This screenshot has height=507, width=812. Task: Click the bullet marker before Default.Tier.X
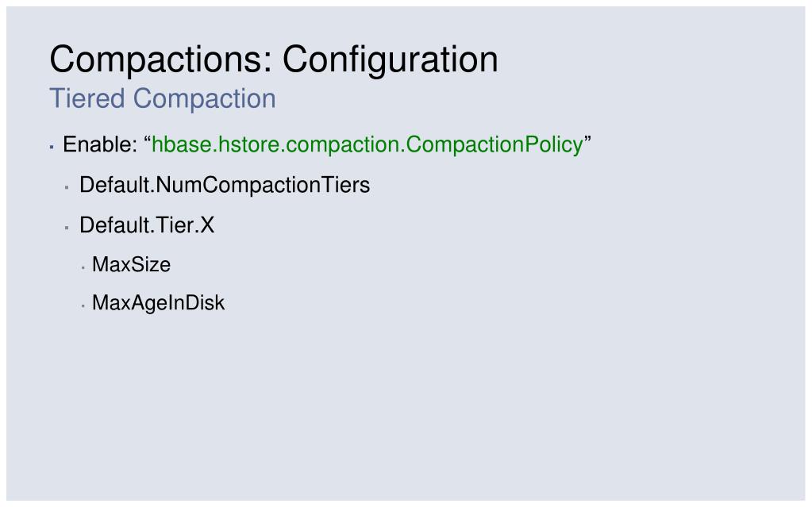[67, 228]
